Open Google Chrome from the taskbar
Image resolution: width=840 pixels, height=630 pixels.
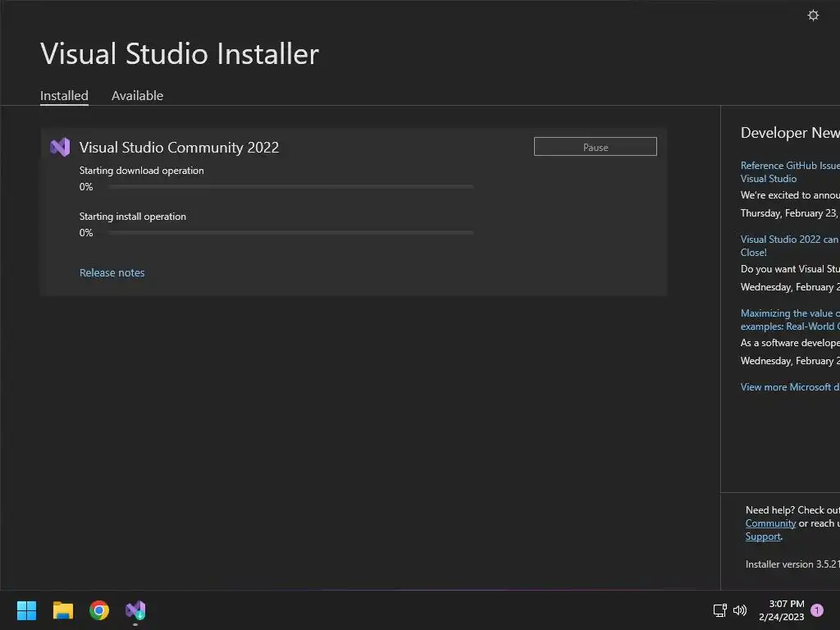99,610
